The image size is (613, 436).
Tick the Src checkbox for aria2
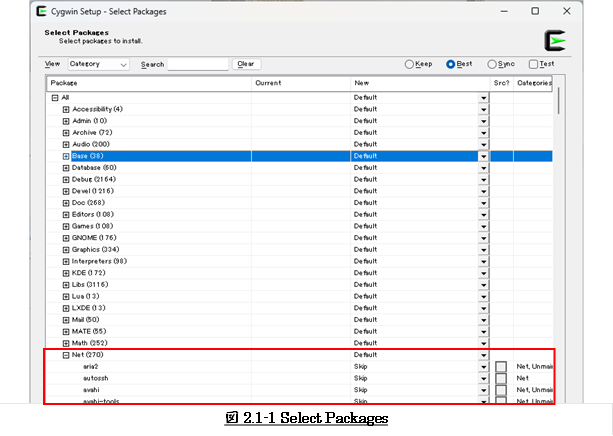coord(501,366)
